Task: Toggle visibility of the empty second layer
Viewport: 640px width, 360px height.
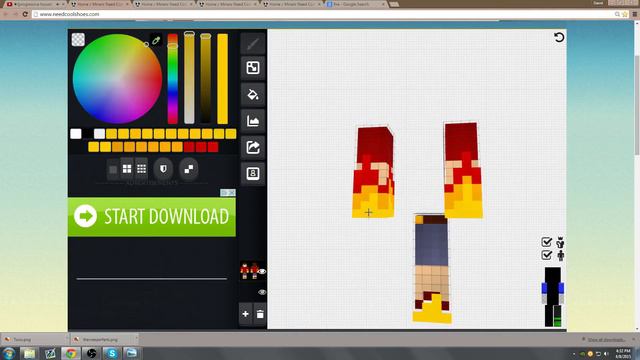Action: [262, 292]
